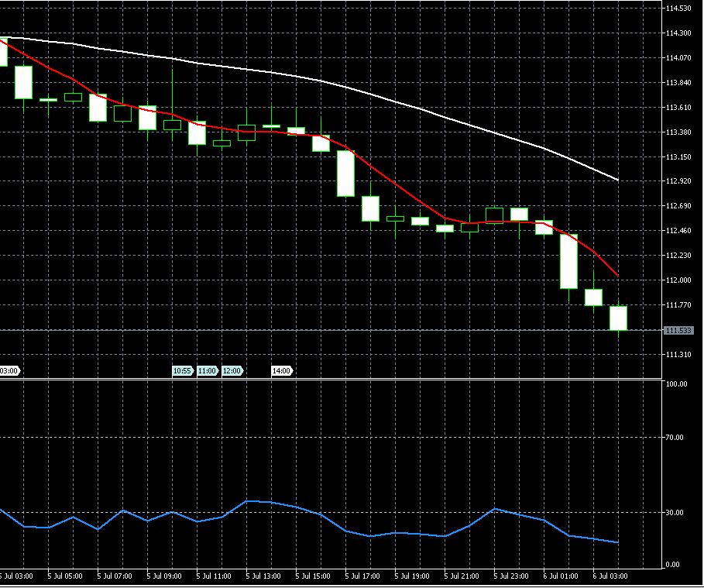Image resolution: width=704 pixels, height=588 pixels.
Task: Click the RSI 0.00 scale label
Action: pyautogui.click(x=672, y=565)
